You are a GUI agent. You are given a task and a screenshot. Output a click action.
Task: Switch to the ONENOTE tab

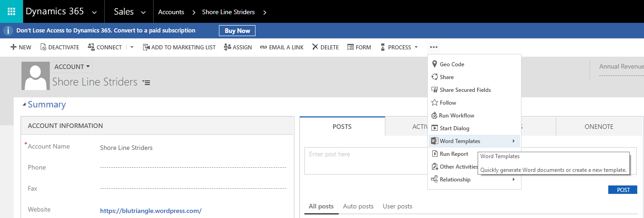point(599,127)
